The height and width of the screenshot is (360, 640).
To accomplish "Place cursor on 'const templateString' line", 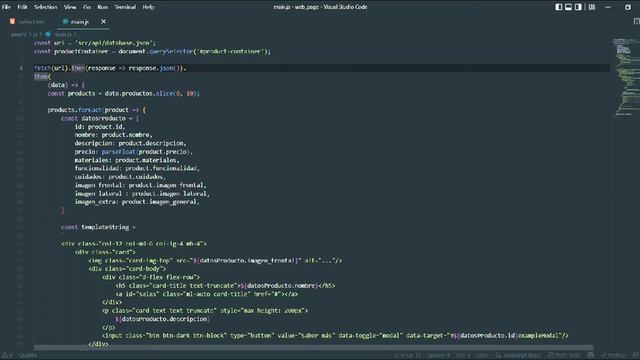I will click(x=98, y=227).
